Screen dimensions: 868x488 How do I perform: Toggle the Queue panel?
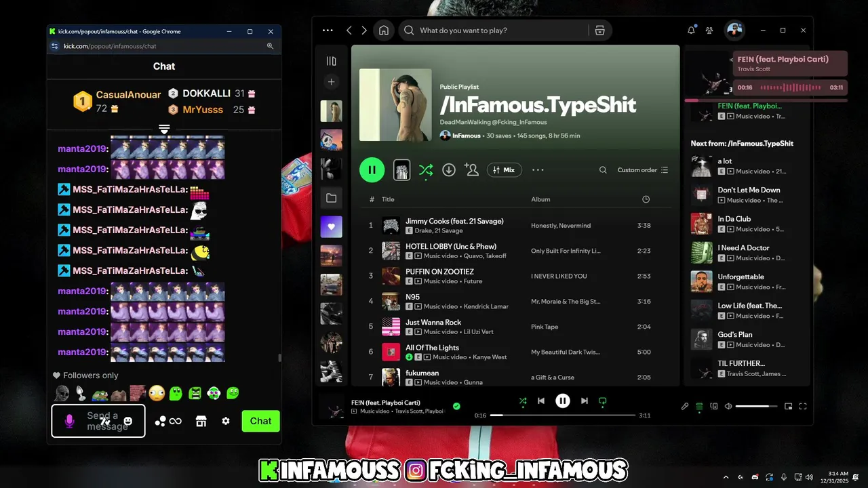pyautogui.click(x=700, y=407)
